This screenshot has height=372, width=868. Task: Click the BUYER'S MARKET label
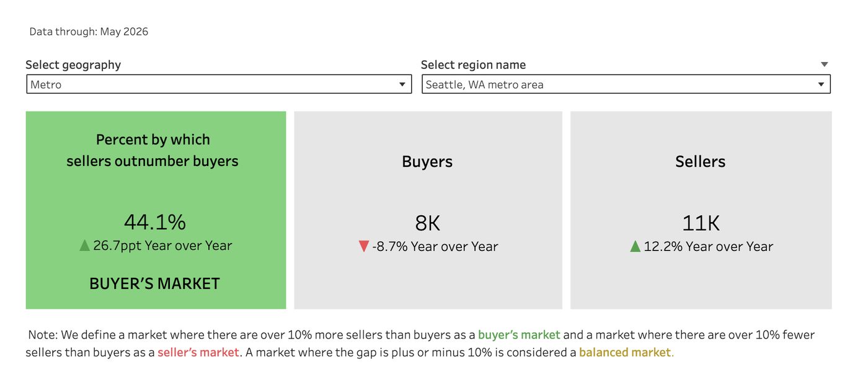[155, 283]
